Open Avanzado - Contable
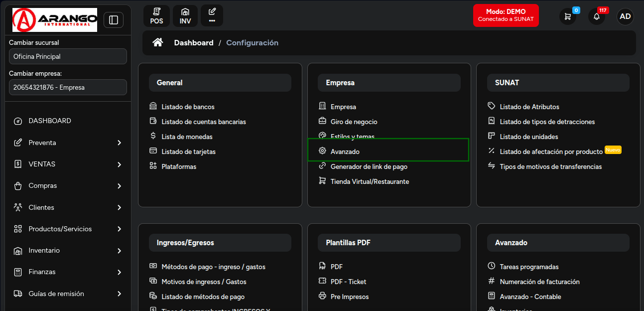The width and height of the screenshot is (644, 311). [530, 297]
